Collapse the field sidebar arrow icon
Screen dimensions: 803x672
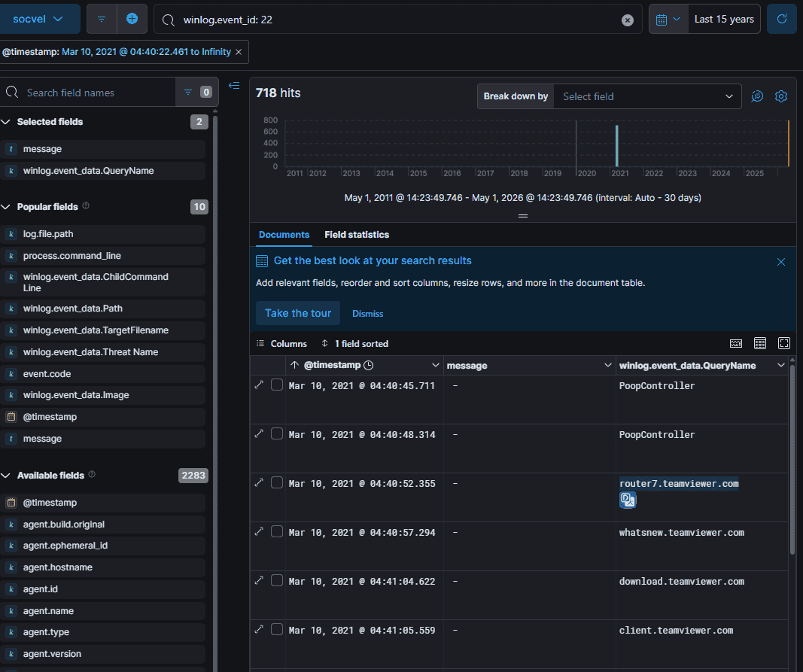[234, 86]
